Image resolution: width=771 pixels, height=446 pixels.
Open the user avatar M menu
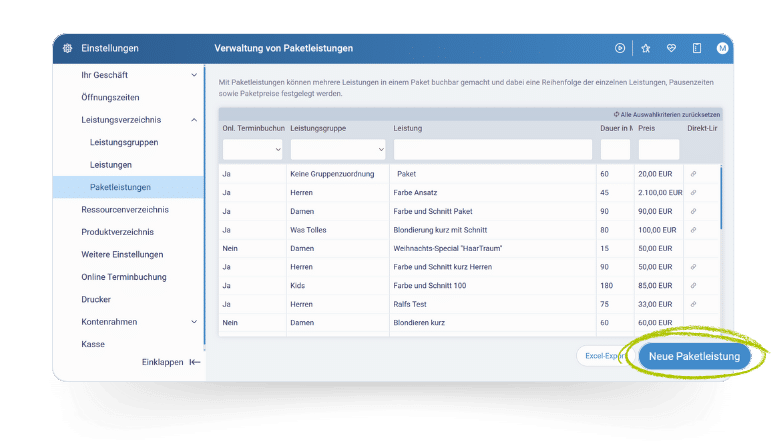click(722, 48)
